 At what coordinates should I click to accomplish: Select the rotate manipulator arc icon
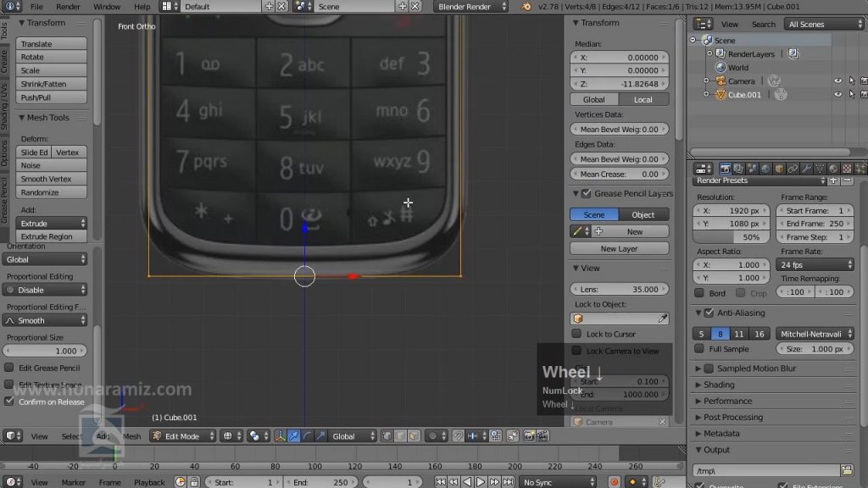pyautogui.click(x=307, y=436)
